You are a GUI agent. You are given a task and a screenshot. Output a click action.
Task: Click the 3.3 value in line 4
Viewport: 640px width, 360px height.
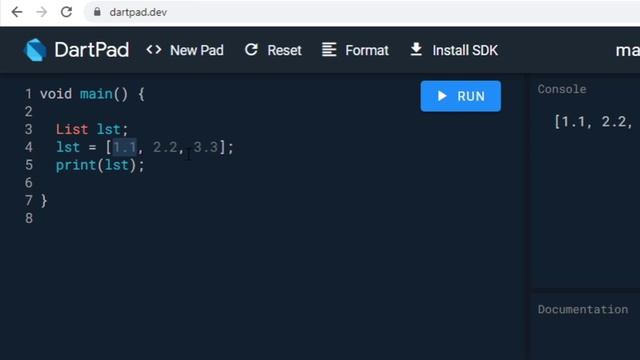click(x=205, y=147)
